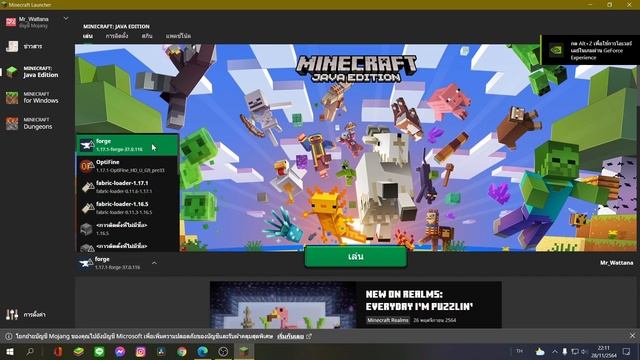This screenshot has height=360, width=640.
Task: Select the fabric-loader-1.16.5 installation
Action: 127,207
